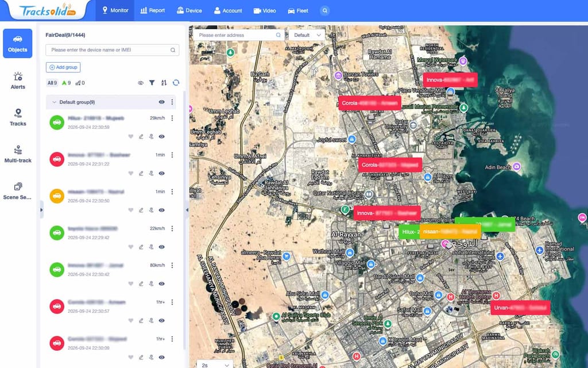This screenshot has width=588, height=368.
Task: Open the Multi-track sidebar panel
Action: [18, 154]
